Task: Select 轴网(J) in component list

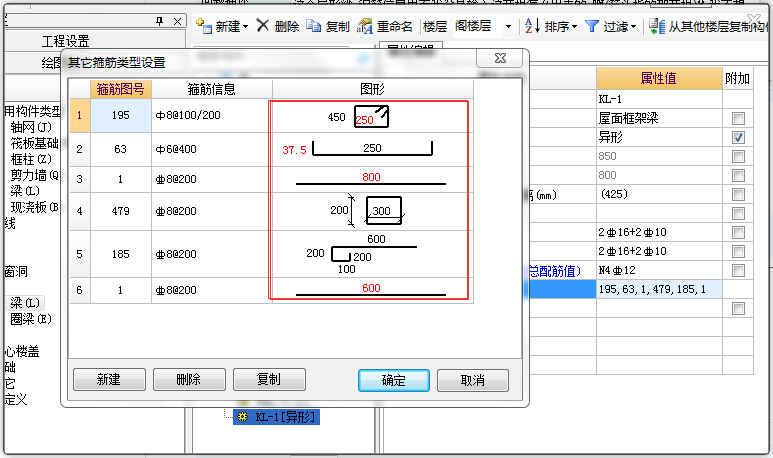Action: pyautogui.click(x=31, y=127)
